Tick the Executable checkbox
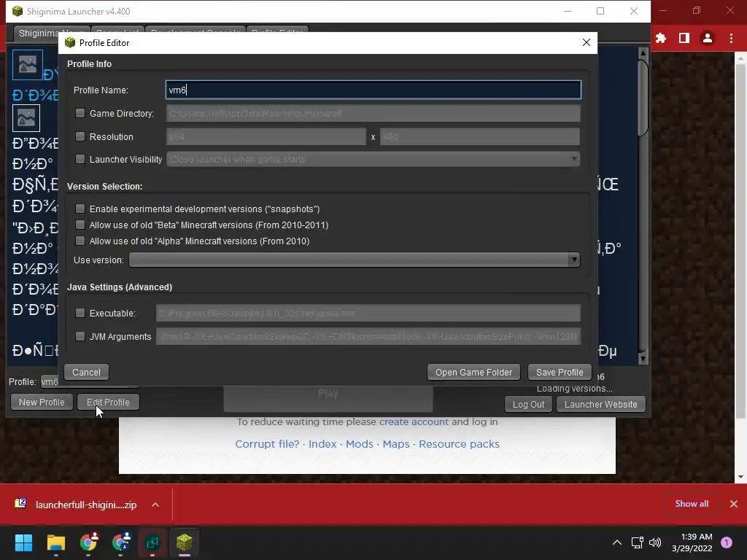 [80, 313]
